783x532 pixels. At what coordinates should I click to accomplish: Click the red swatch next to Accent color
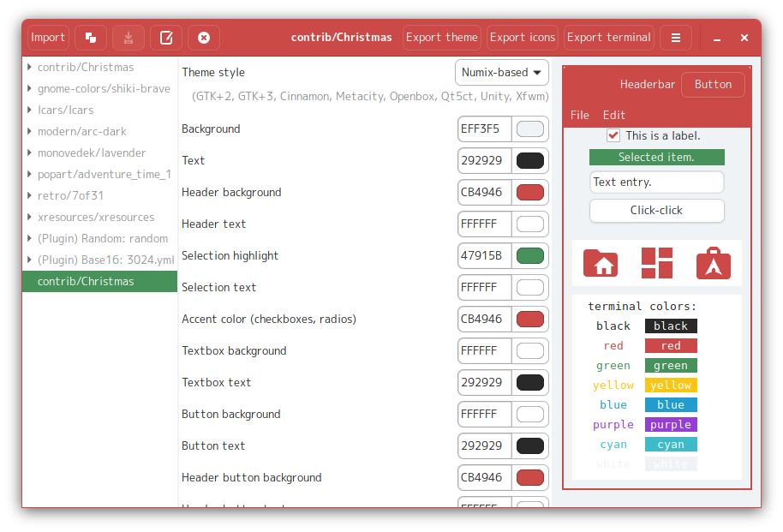coord(529,319)
